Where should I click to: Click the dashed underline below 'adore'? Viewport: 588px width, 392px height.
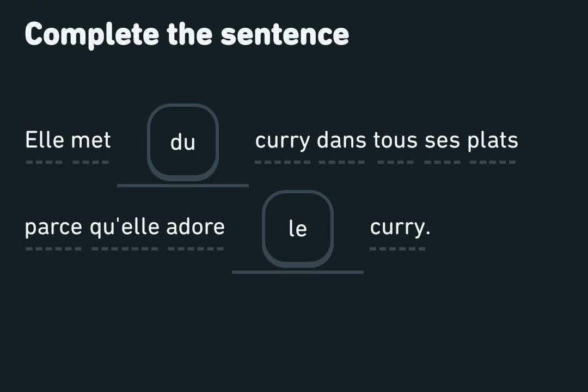[195, 249]
